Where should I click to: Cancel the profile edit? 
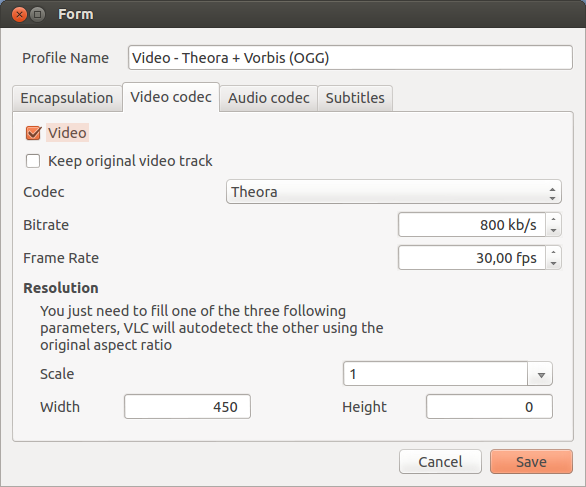[x=440, y=462]
